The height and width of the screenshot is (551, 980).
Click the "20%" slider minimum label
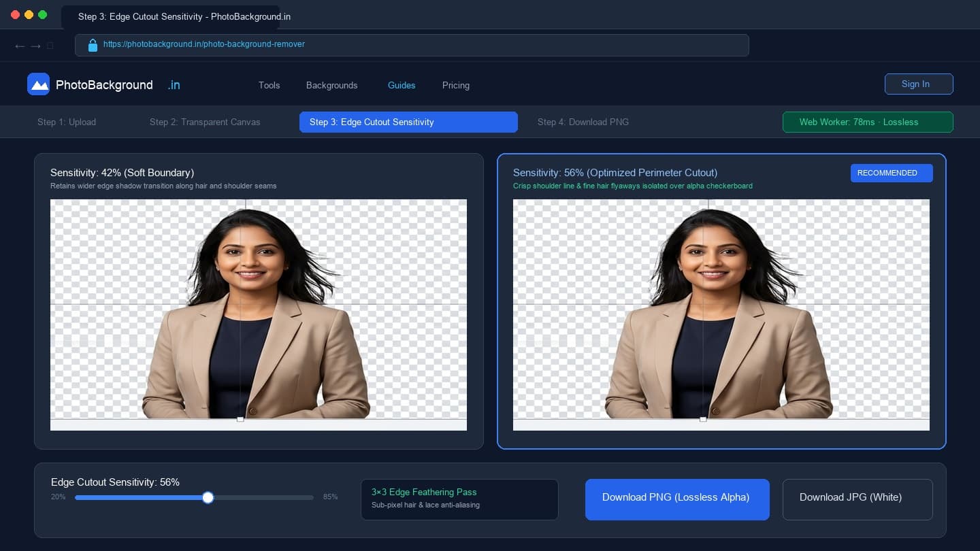[x=58, y=497]
